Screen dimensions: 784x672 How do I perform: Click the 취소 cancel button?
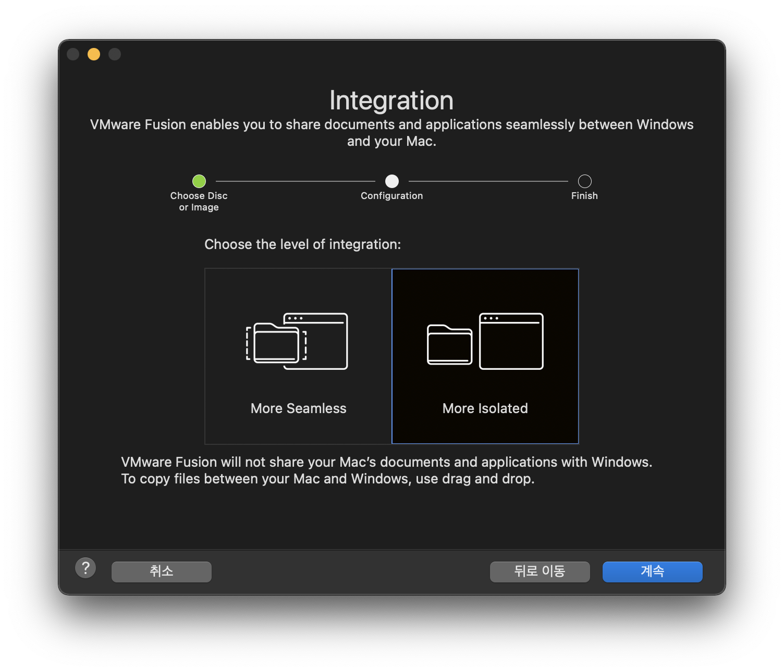coord(162,571)
